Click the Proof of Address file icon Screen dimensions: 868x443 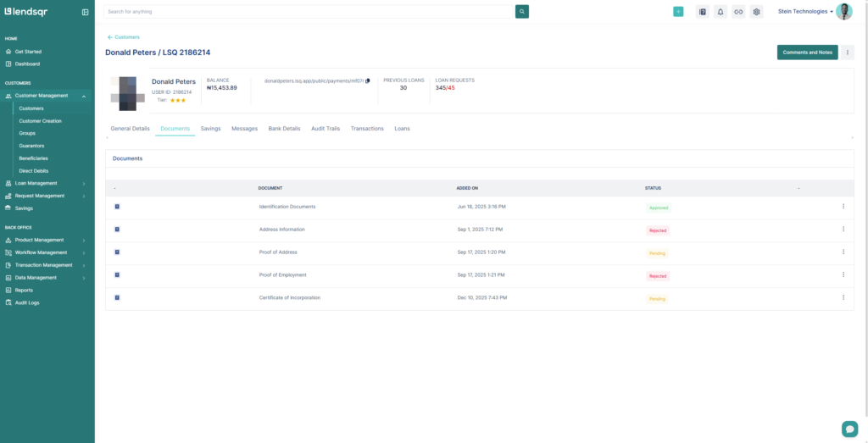pyautogui.click(x=117, y=252)
